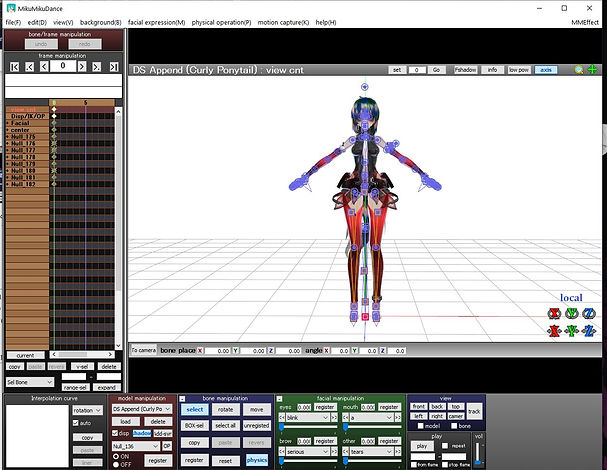
Task: Toggle the disp checkbox in model manipulation
Action: [x=115, y=433]
